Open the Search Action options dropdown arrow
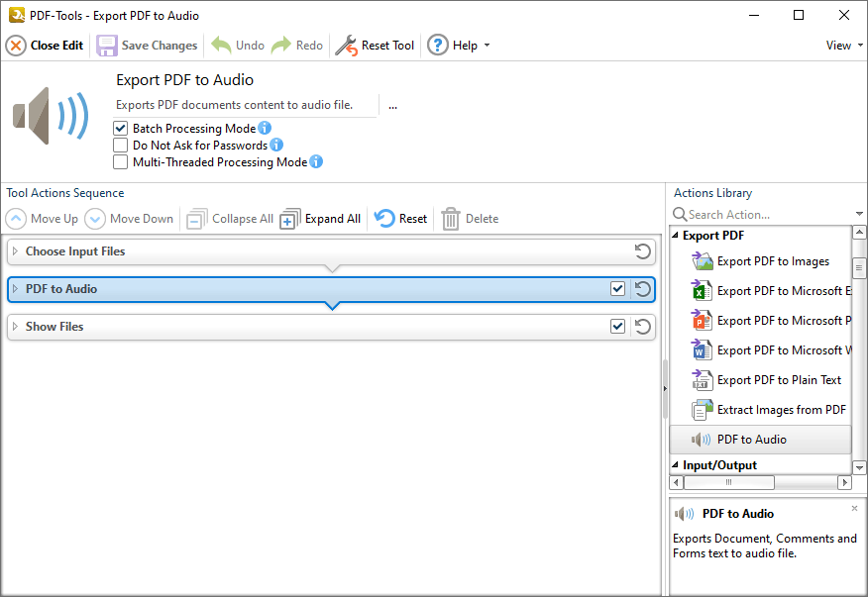 859,214
